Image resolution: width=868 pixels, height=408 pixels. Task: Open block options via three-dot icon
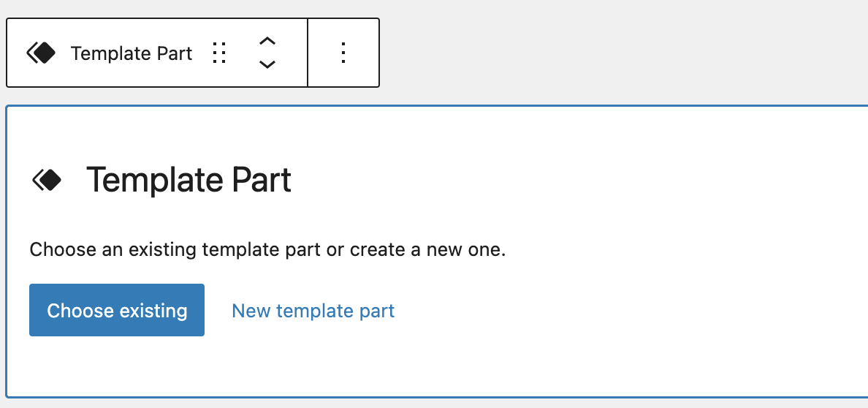343,53
